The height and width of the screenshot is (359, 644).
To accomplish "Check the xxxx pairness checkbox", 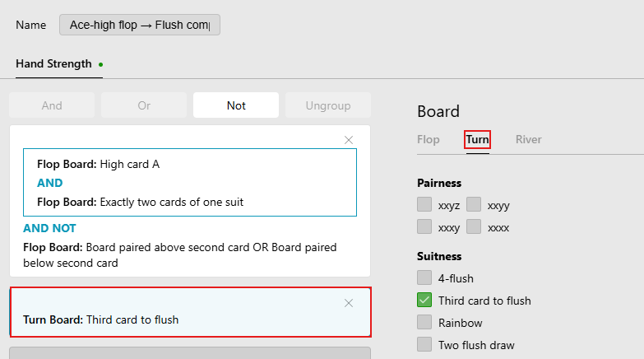I will click(x=474, y=226).
